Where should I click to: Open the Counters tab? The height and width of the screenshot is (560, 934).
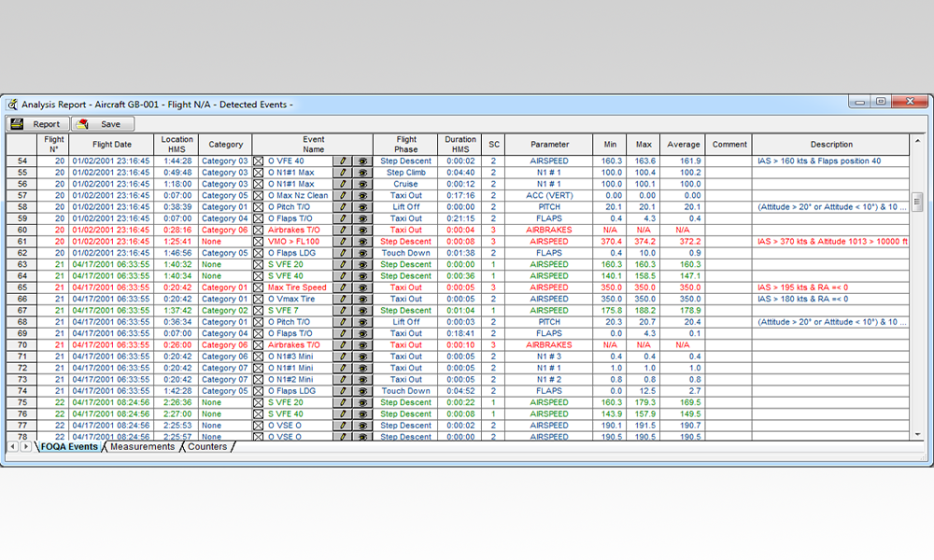click(x=207, y=447)
